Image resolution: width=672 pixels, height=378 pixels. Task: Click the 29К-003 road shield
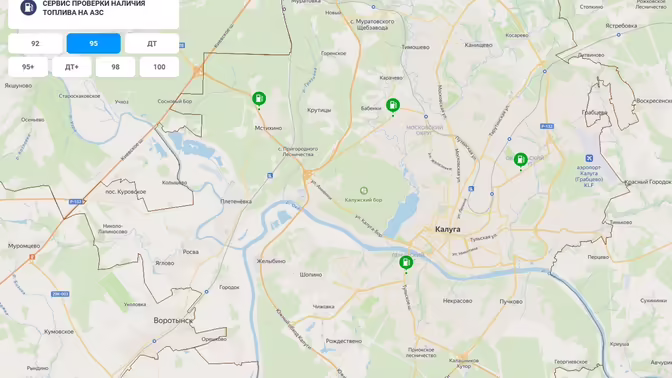tap(60, 294)
